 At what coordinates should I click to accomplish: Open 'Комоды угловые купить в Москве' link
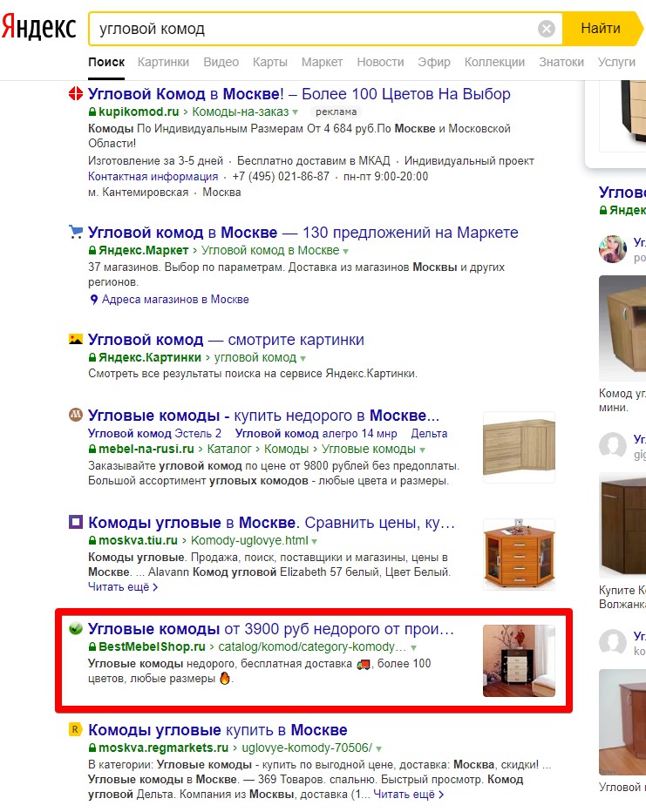pos(218,729)
